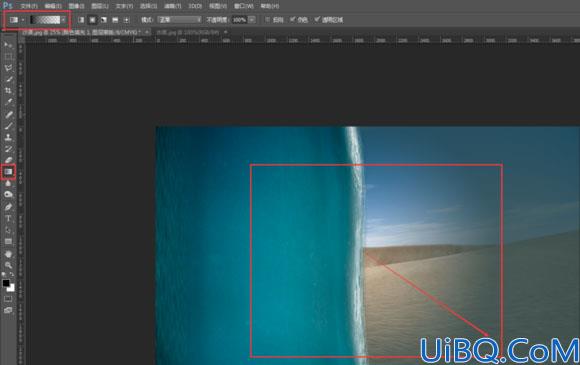The image size is (580, 365).
Task: Open the 帮助(H) menu
Action: point(270,6)
